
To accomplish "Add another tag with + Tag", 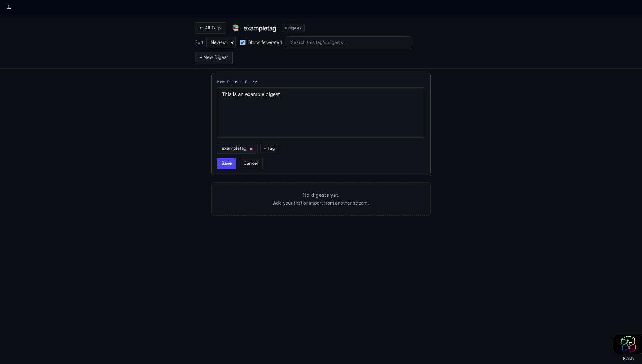I will 269,149.
